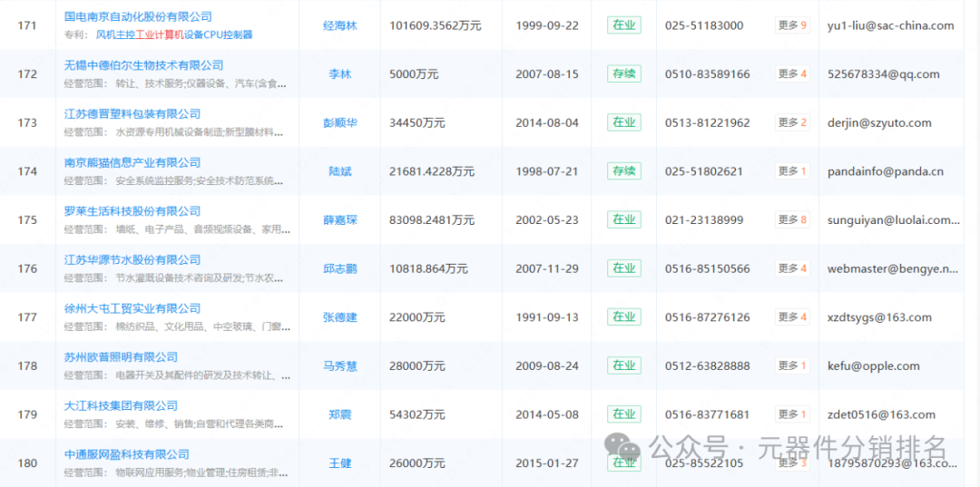The image size is (980, 487).
Task: Click legal representative 郑震
Action: coord(340,415)
